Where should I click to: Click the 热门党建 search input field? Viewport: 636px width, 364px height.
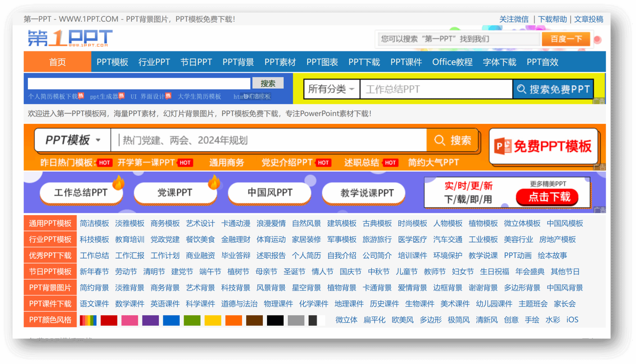269,140
